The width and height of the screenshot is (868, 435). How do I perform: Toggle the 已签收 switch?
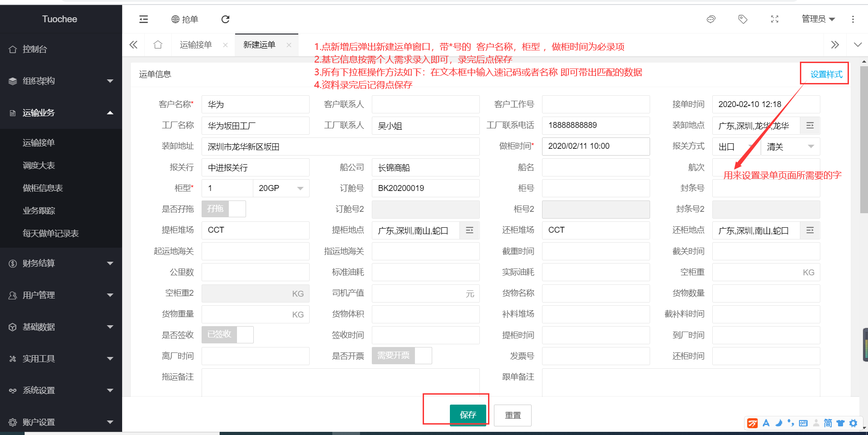pos(227,335)
